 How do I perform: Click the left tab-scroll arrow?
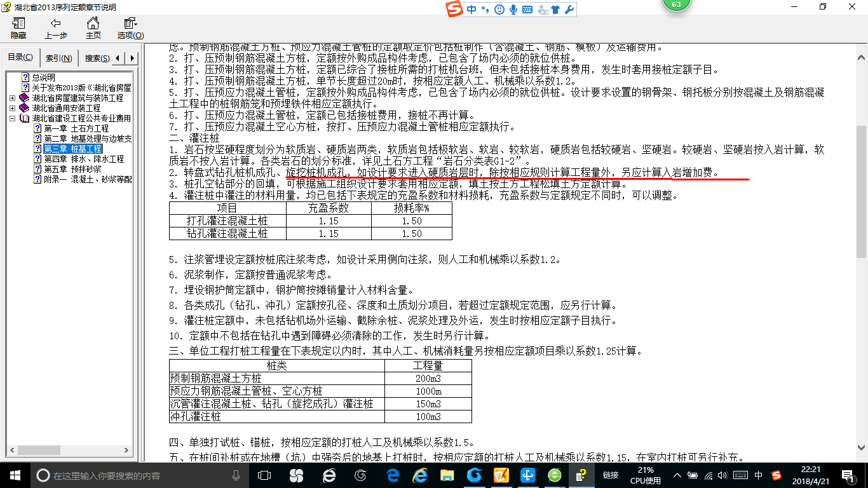(x=119, y=58)
